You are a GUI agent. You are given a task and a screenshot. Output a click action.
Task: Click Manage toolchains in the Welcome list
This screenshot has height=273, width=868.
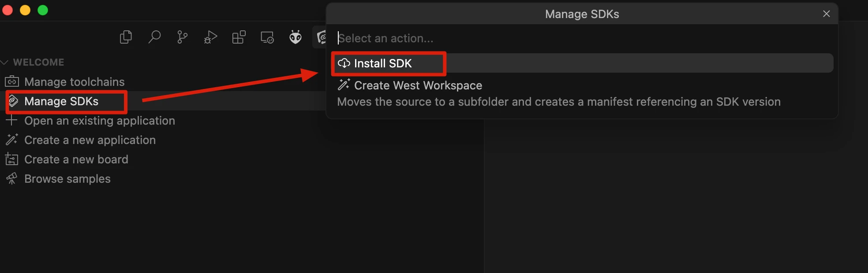pos(74,82)
